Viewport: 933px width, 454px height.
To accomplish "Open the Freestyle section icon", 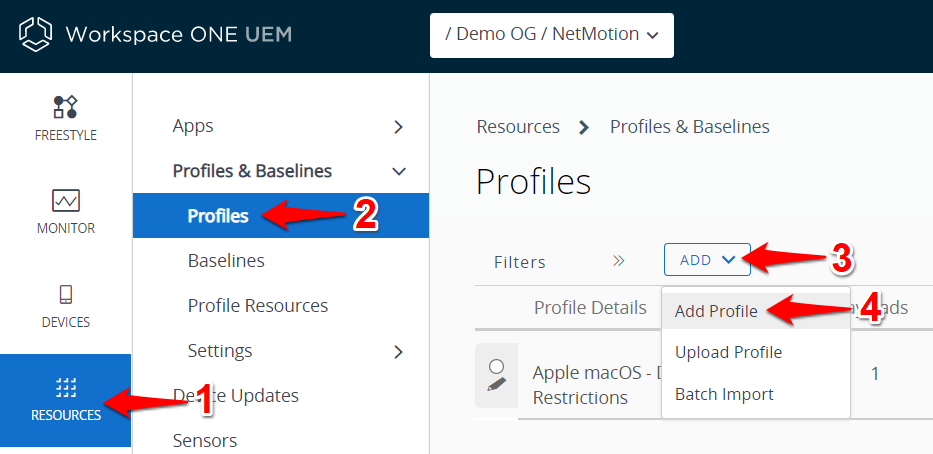I will [65, 107].
